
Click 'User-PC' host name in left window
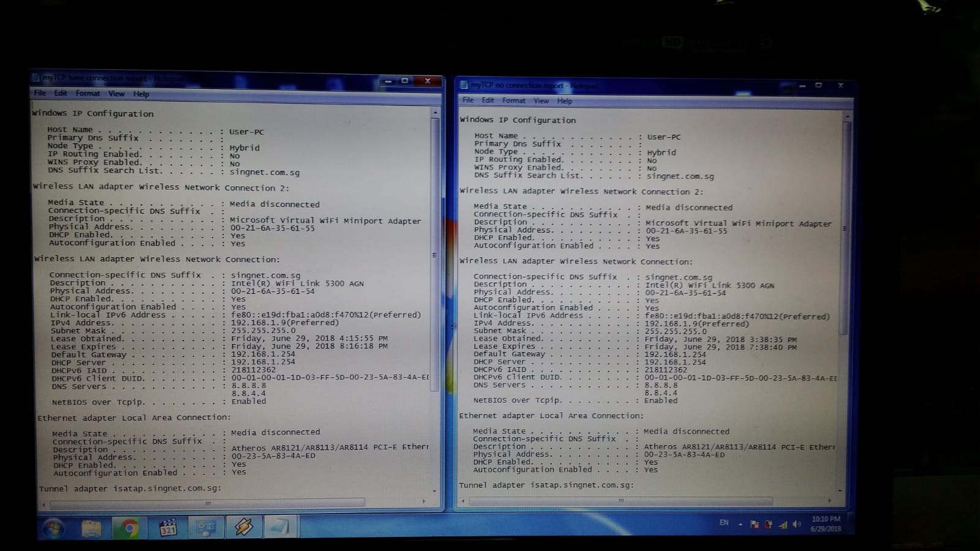[247, 132]
